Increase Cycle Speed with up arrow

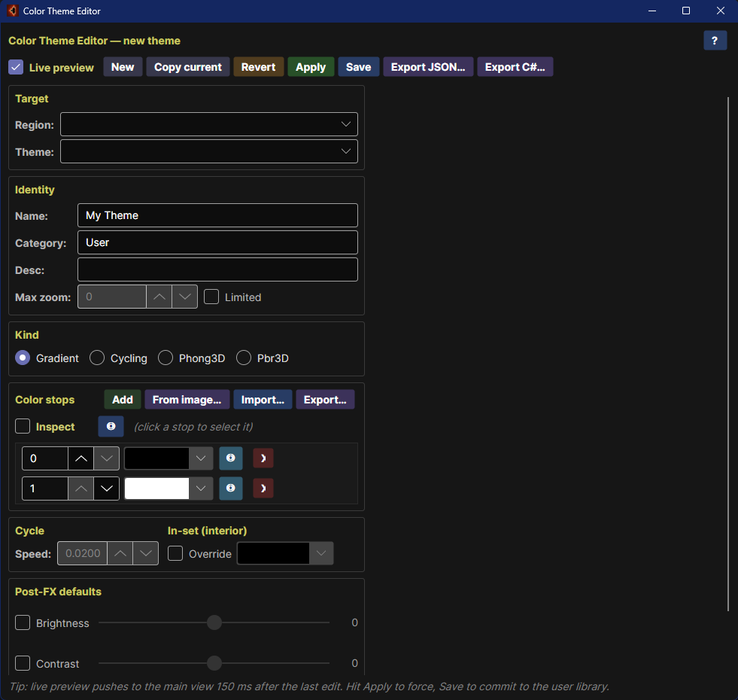pos(120,553)
